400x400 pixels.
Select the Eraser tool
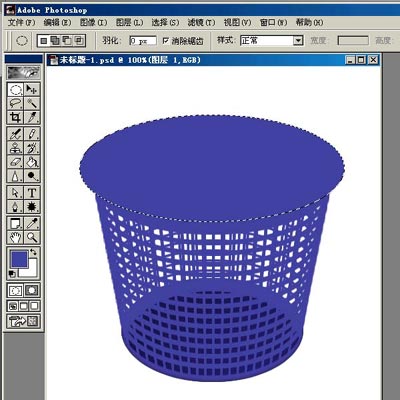click(15, 162)
